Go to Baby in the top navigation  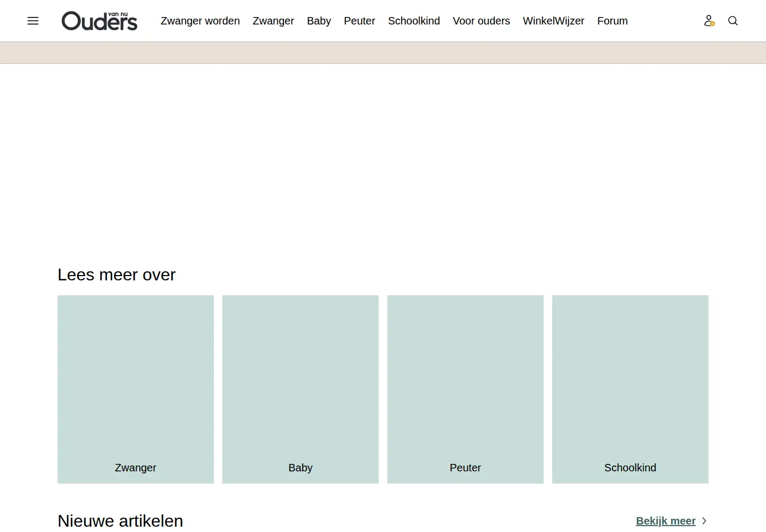[x=319, y=21]
